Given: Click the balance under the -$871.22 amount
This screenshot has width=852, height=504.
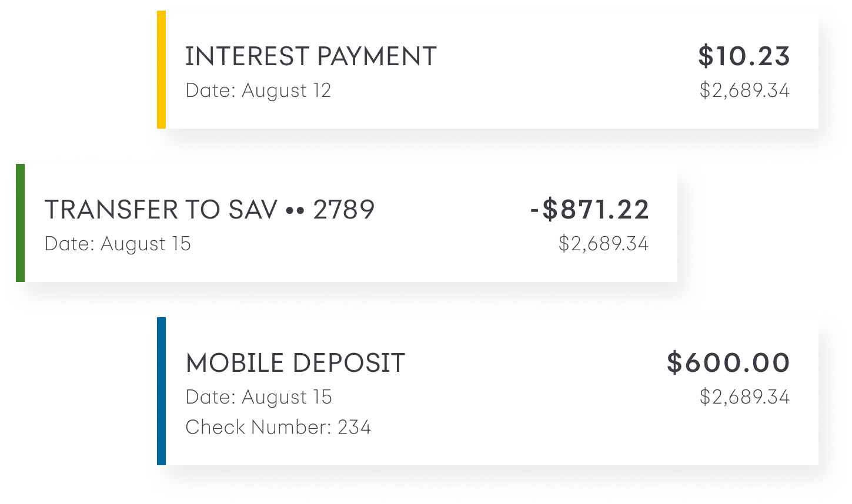Looking at the screenshot, I should click(603, 244).
